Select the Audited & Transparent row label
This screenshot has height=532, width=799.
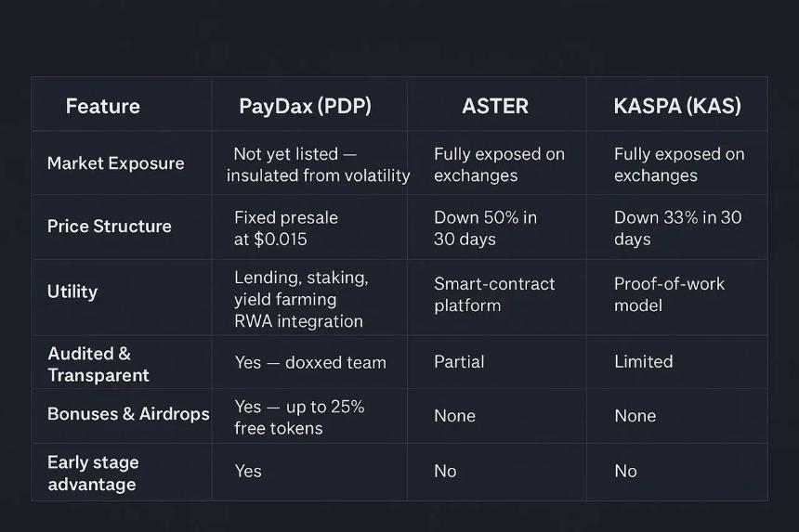(98, 364)
